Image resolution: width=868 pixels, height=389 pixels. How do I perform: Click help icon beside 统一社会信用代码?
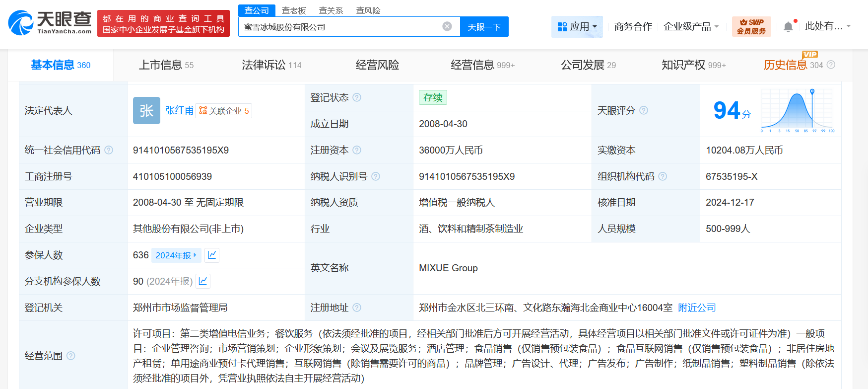point(109,150)
